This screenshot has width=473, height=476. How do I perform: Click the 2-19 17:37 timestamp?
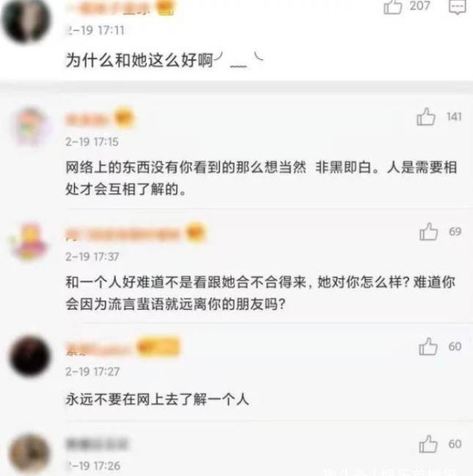[x=92, y=257]
